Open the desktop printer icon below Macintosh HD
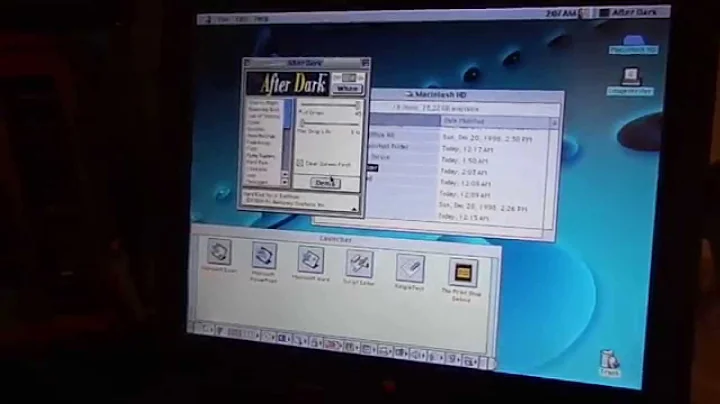The image size is (720, 404). tap(631, 76)
